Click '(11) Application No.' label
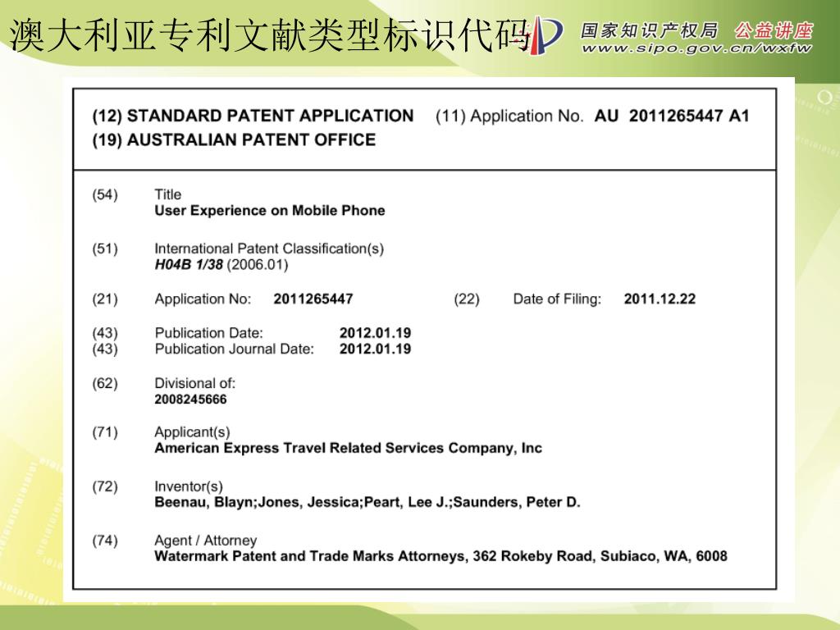Image resolution: width=840 pixels, height=630 pixels. tap(509, 116)
